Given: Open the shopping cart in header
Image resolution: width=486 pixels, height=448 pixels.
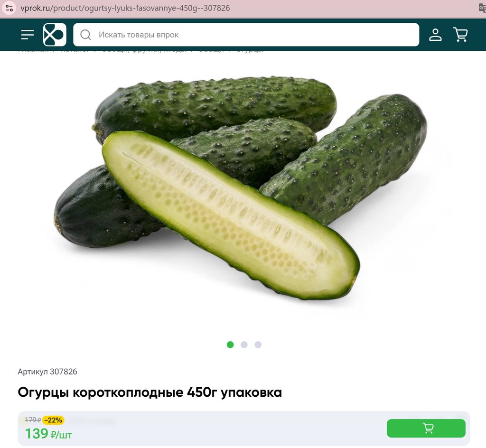Looking at the screenshot, I should (x=460, y=34).
